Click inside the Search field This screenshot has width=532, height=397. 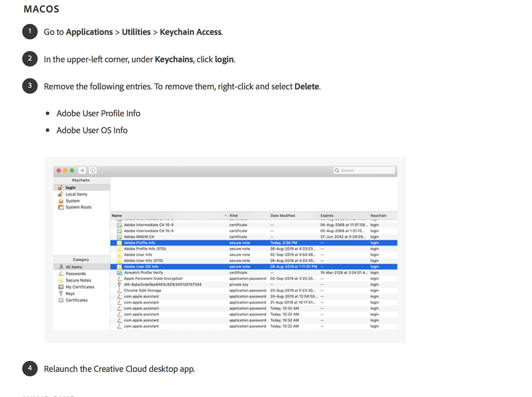tap(364, 170)
